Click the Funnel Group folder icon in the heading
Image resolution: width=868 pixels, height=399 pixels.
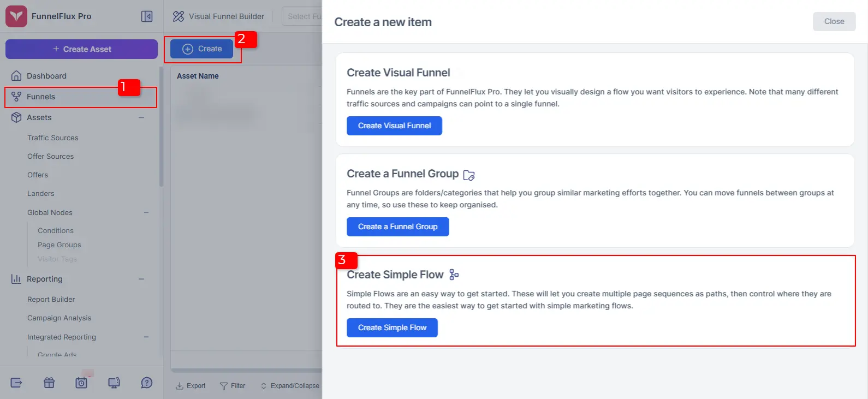click(469, 175)
